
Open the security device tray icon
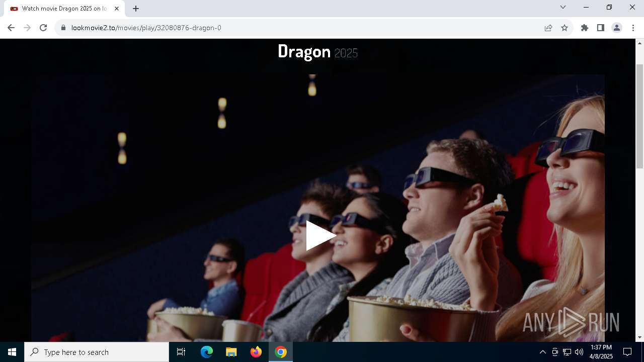tap(555, 352)
